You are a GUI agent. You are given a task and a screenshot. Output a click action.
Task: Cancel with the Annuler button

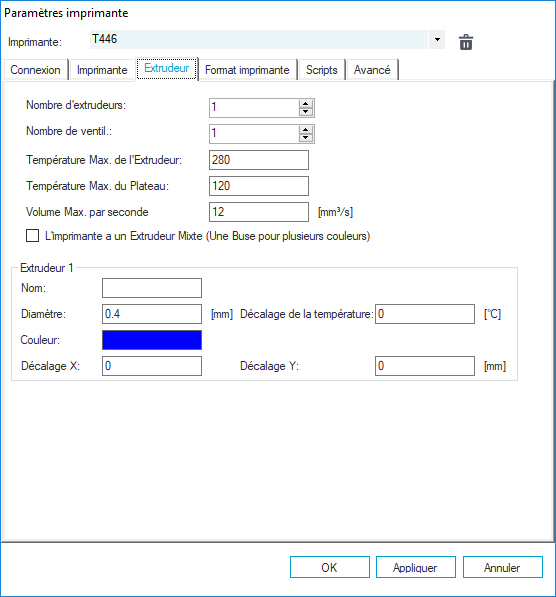502,567
